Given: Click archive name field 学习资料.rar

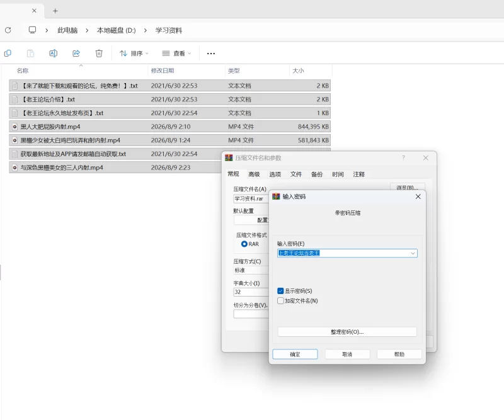Looking at the screenshot, I should tap(251, 198).
